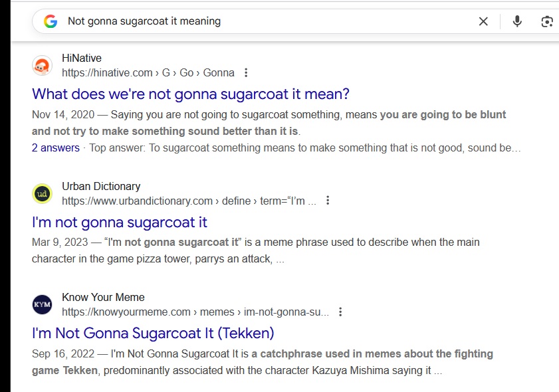Screen dimensions: 559x392
Task: Open more options for Know Your Meme result
Action: tap(340, 312)
